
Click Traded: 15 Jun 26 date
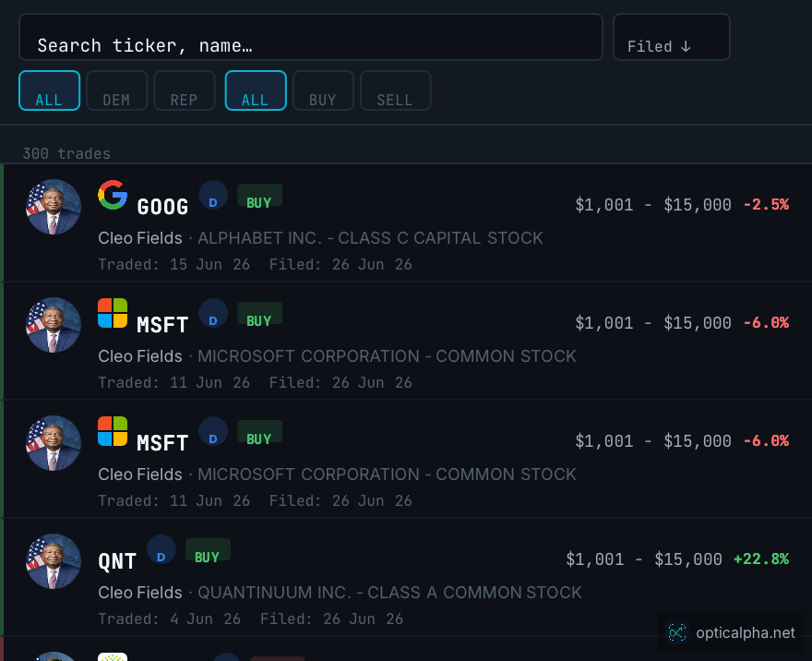[x=174, y=265]
